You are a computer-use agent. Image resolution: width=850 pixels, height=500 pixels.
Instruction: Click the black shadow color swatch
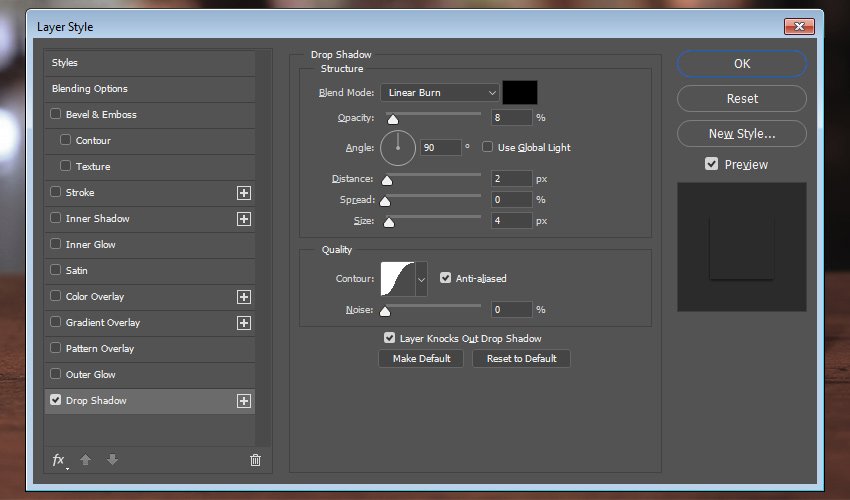tap(520, 92)
